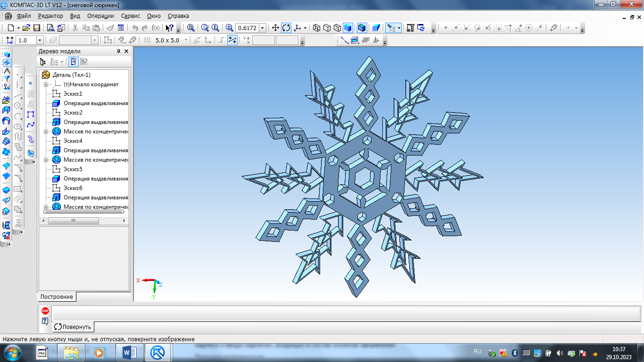
Task: Click the Построение tab
Action: [x=57, y=297]
